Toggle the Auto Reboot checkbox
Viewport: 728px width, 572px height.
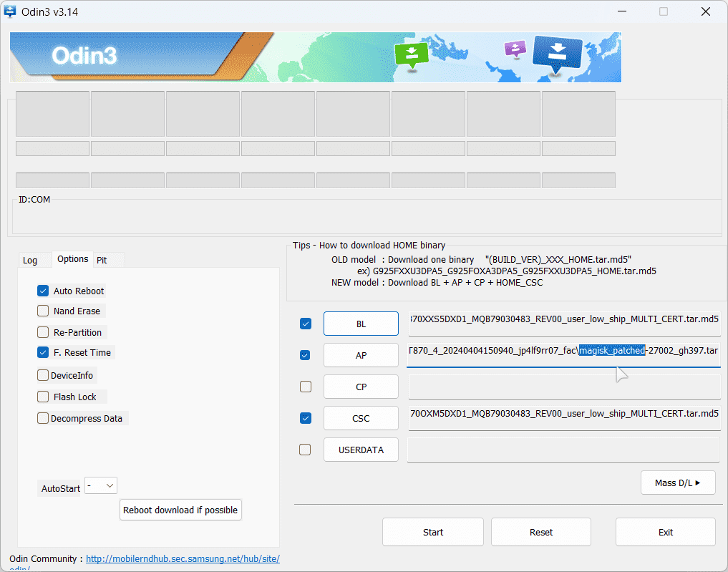43,291
